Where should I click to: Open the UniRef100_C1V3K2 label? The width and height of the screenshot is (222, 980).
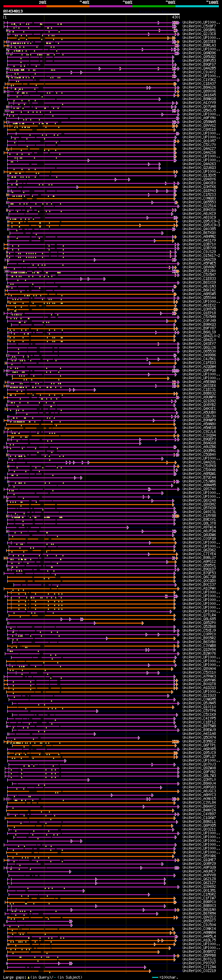(199, 80)
